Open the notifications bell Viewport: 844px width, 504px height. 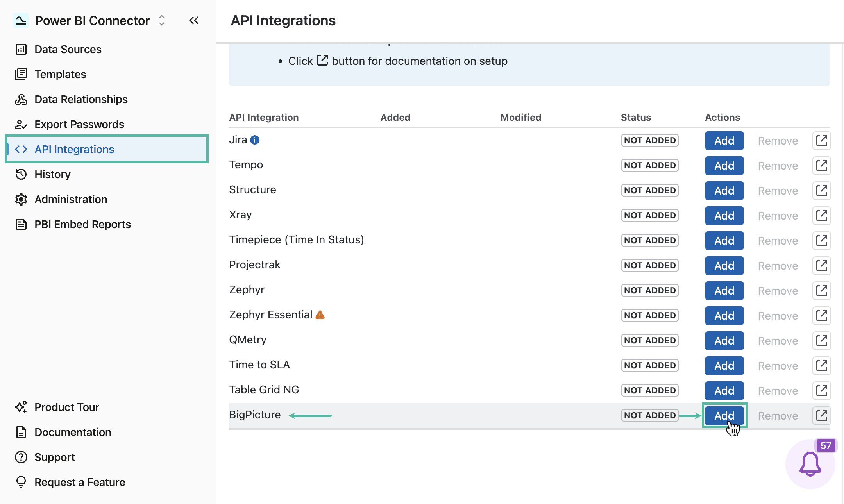click(810, 464)
